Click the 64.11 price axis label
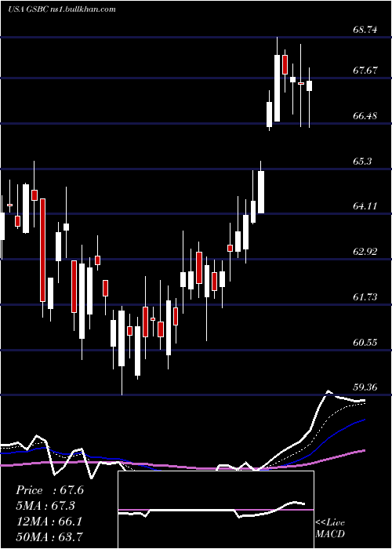Image resolution: width=392 pixels, height=549 pixels. (365, 206)
